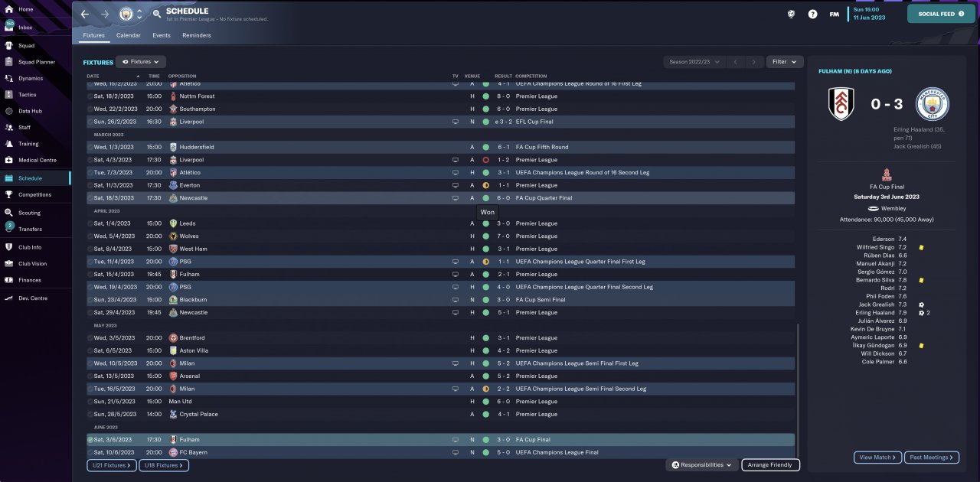Click the forward navigation arrow
This screenshot has height=482, width=980.
coord(105,14)
